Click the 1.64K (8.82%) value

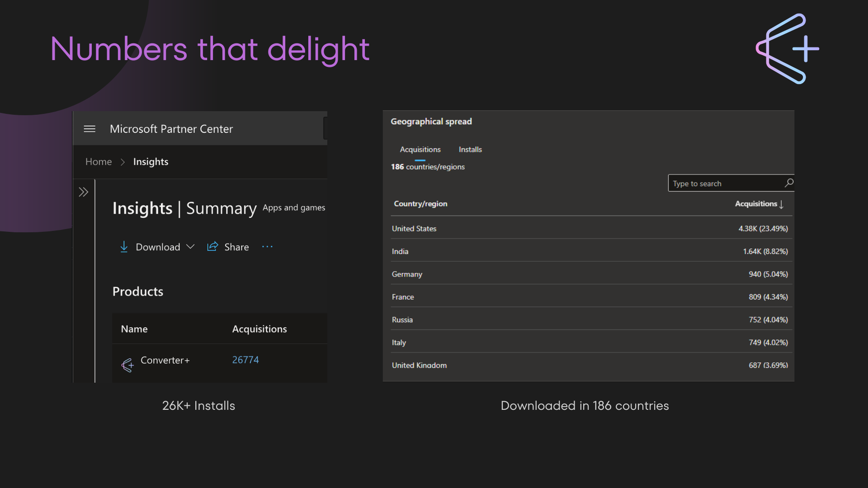765,251
